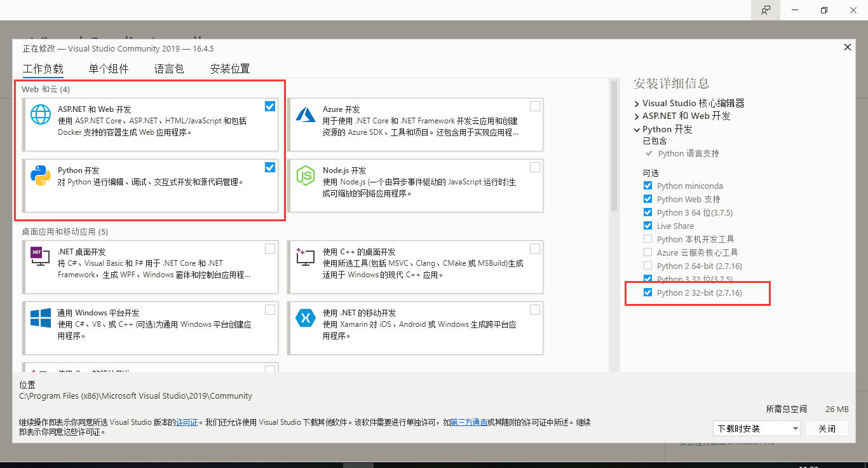Click the 关闭 button
This screenshot has width=868, height=468.
(x=827, y=429)
